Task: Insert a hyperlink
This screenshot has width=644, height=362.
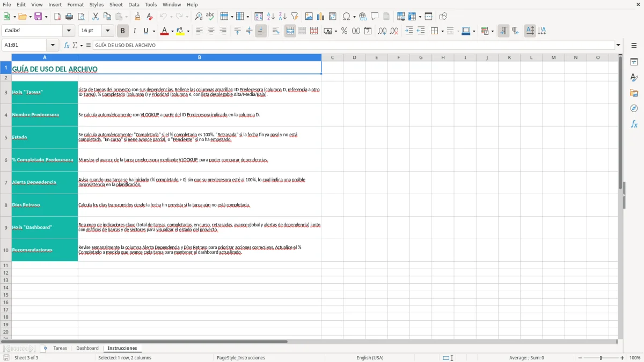Action: 363,17
